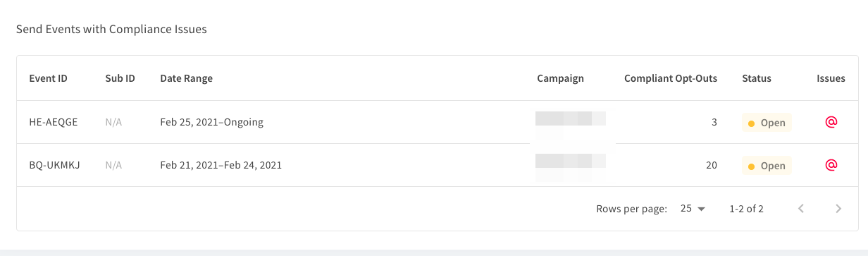Click the Issues column header
Image resolution: width=868 pixels, height=256 pixels.
(831, 78)
